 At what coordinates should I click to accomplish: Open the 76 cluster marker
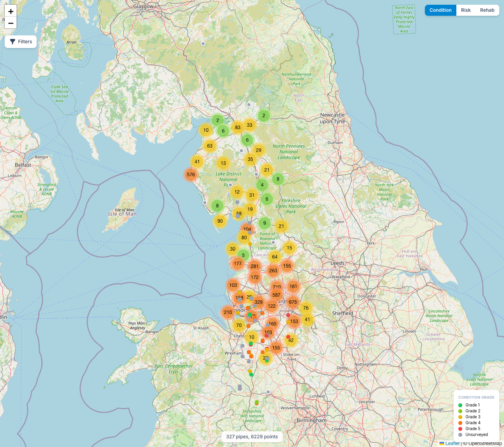pos(306,308)
